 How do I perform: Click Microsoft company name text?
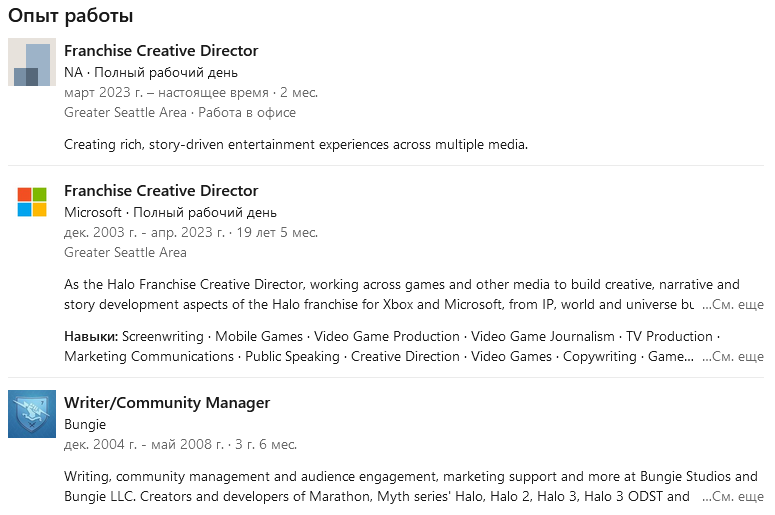[x=92, y=212]
